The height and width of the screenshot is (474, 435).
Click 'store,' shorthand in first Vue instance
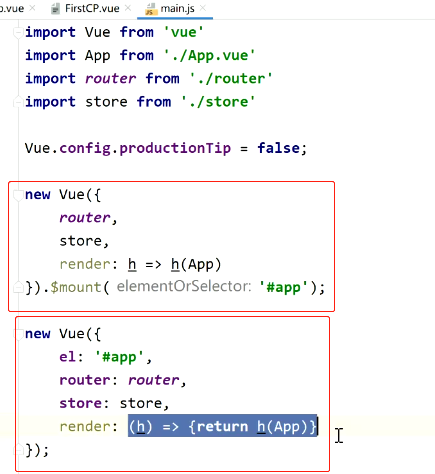click(84, 241)
